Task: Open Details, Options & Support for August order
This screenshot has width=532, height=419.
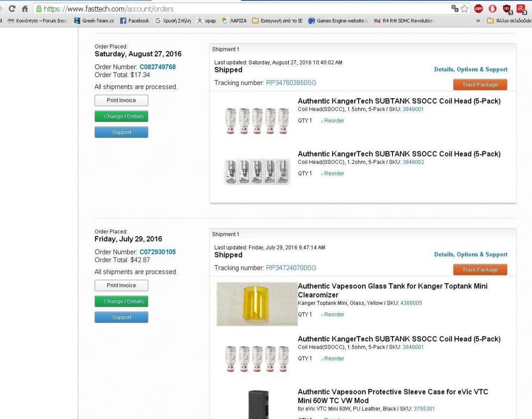Action: point(471,69)
